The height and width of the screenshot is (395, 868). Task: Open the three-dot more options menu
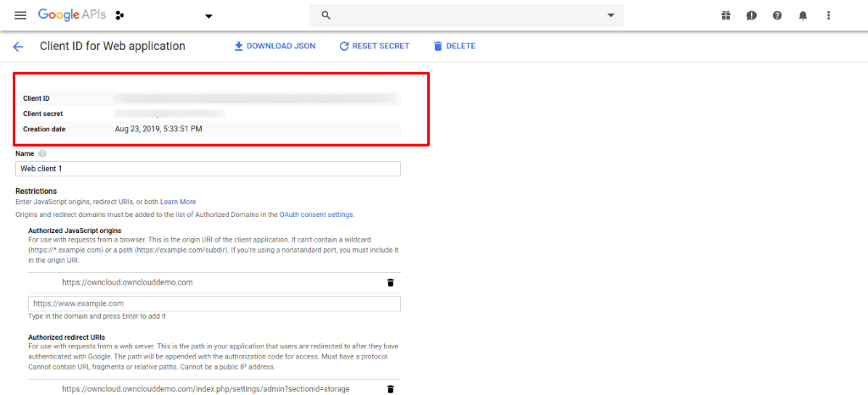(x=828, y=15)
